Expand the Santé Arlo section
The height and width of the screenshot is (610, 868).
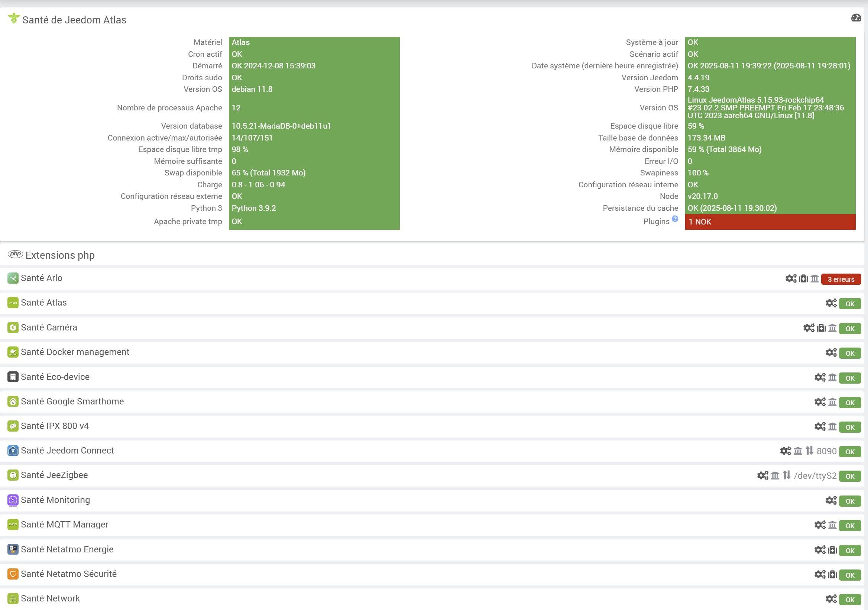[42, 278]
